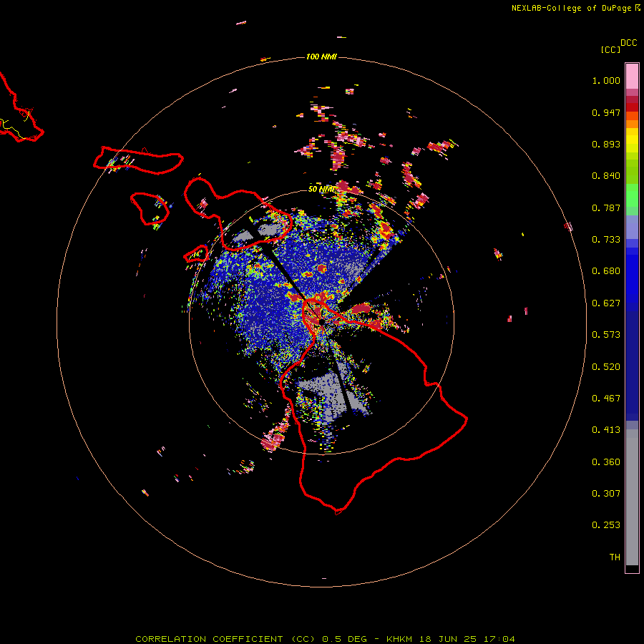Click the 0.307 legend value

pos(606,494)
